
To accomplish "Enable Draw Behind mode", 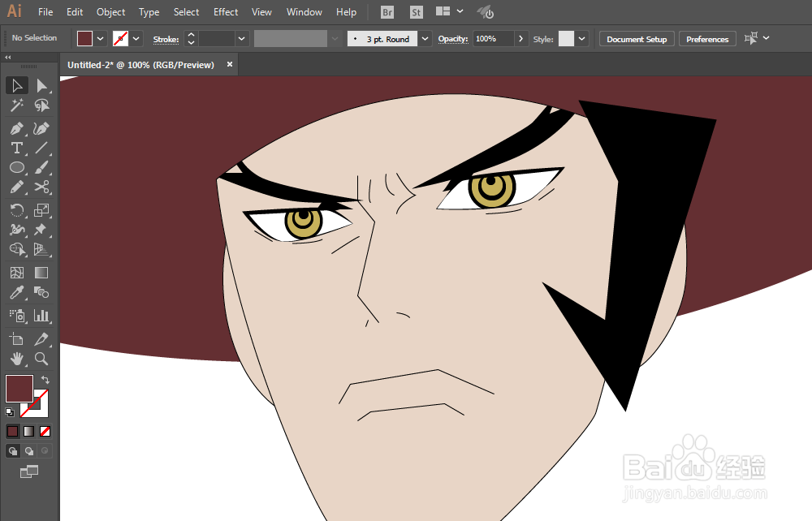I will [29, 451].
